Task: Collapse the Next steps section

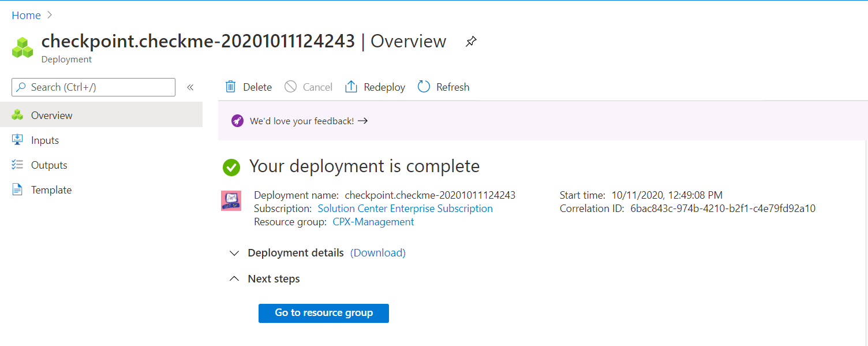Action: [x=234, y=278]
